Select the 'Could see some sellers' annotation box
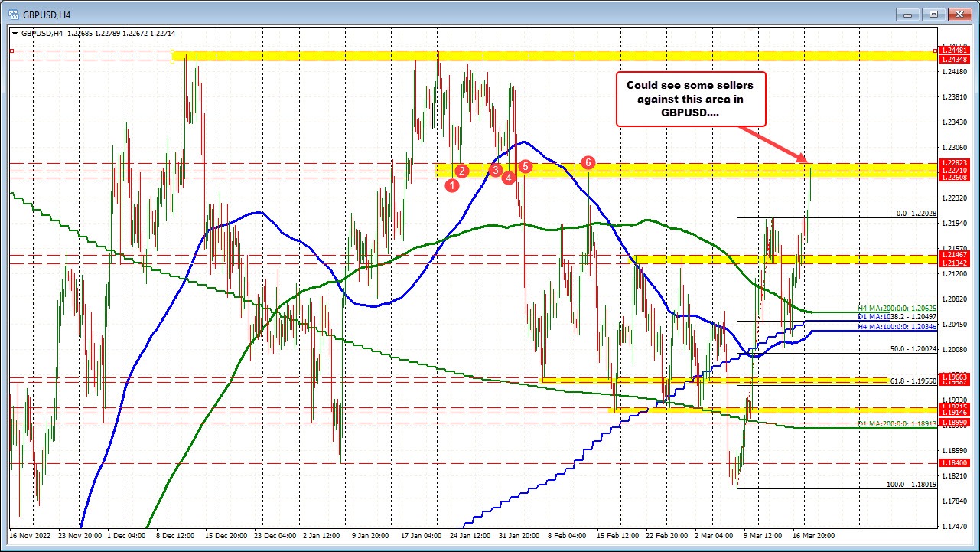Screen dimensions: 980x552 click(x=691, y=100)
